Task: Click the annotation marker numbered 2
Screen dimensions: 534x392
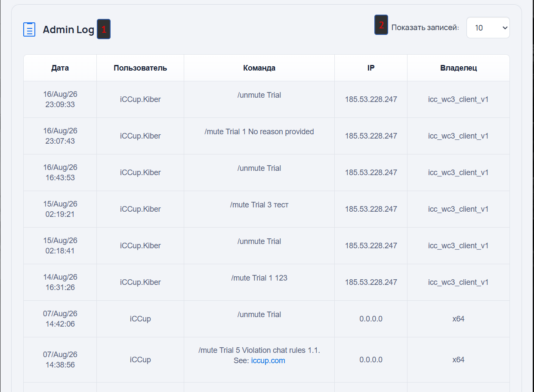Action: click(381, 25)
